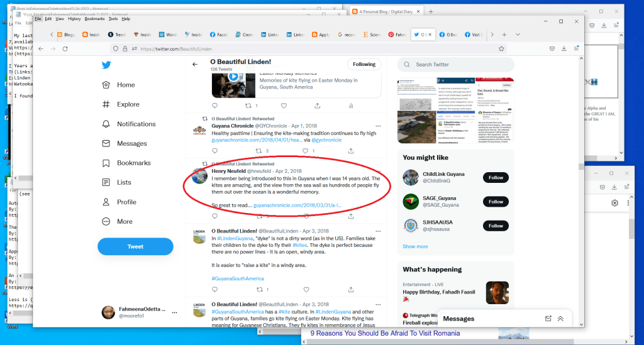Screen dimensions: 644x345
Task: Bookmark this page with the star icon
Action: pyautogui.click(x=501, y=48)
